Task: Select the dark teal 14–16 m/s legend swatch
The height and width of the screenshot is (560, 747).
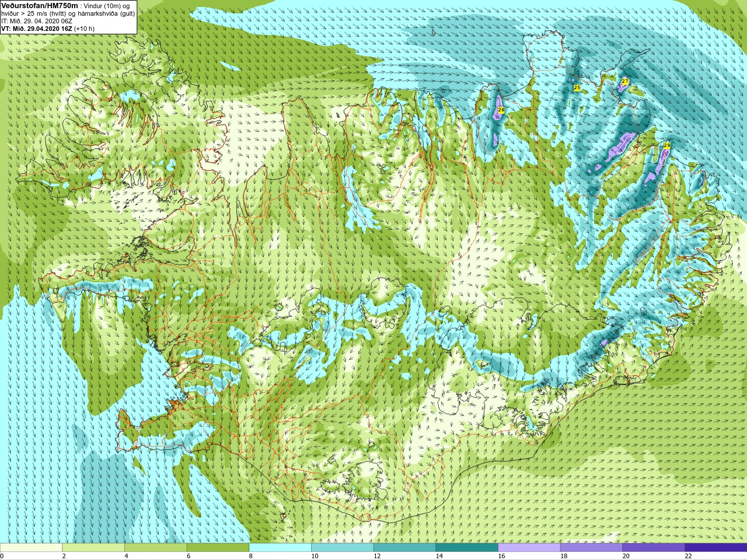Action: click(467, 548)
